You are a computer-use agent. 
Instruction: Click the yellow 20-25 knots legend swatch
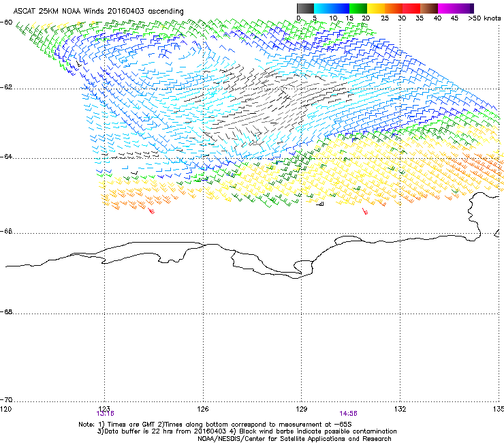376,8
